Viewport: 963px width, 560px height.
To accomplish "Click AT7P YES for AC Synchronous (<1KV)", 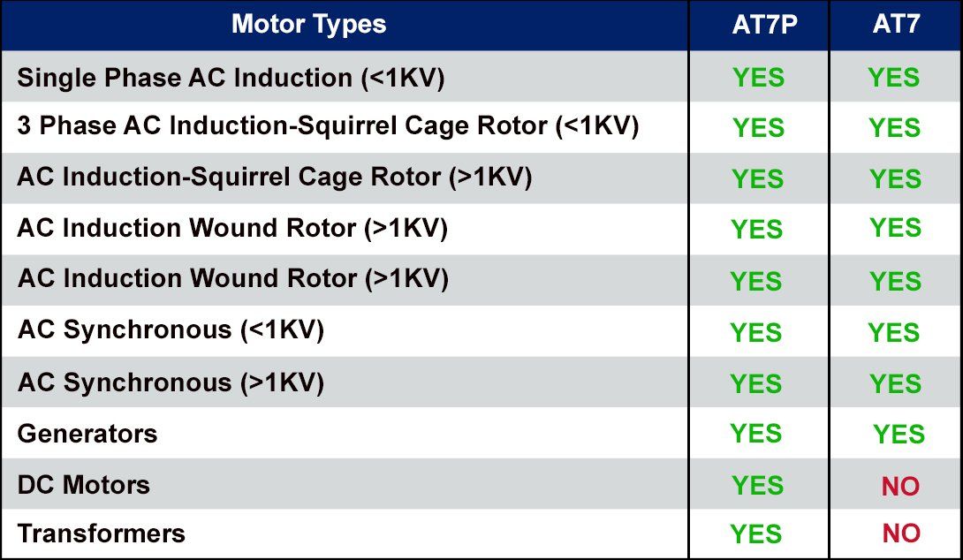I will pyautogui.click(x=755, y=332).
